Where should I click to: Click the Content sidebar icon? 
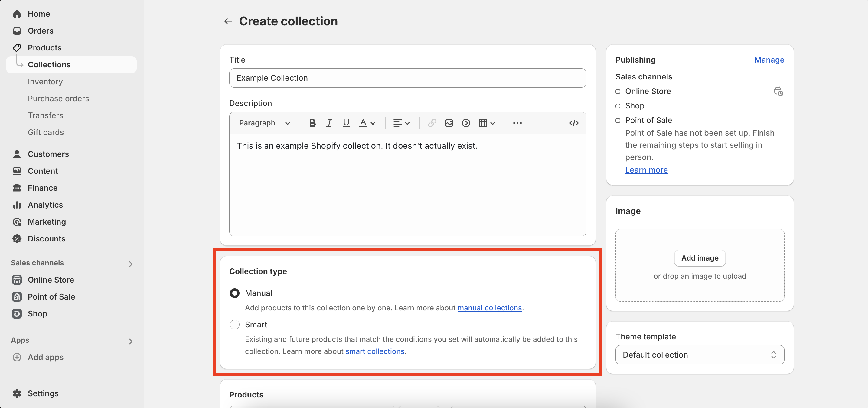(x=17, y=171)
